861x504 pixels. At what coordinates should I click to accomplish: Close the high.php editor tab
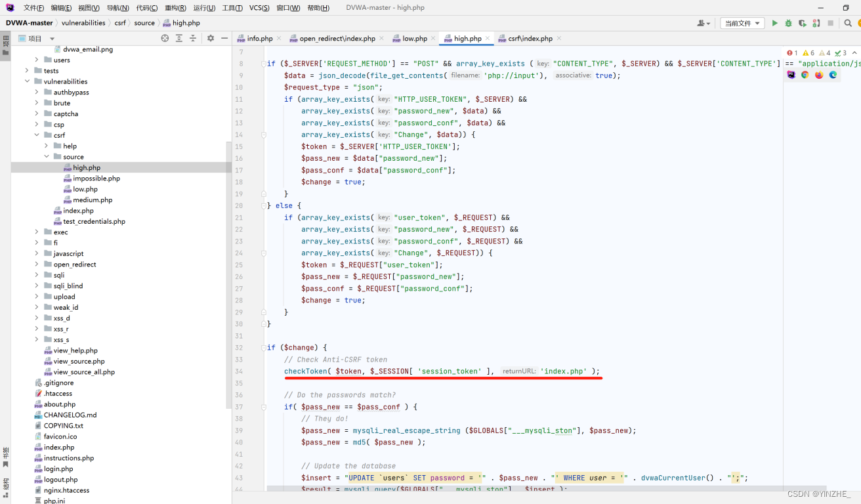tap(488, 38)
